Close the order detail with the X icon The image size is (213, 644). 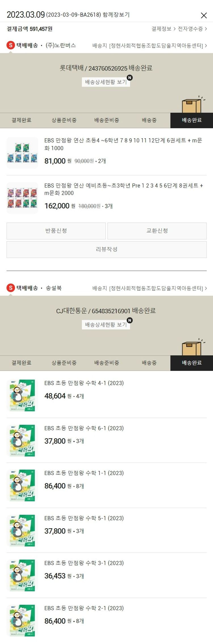[x=204, y=15]
